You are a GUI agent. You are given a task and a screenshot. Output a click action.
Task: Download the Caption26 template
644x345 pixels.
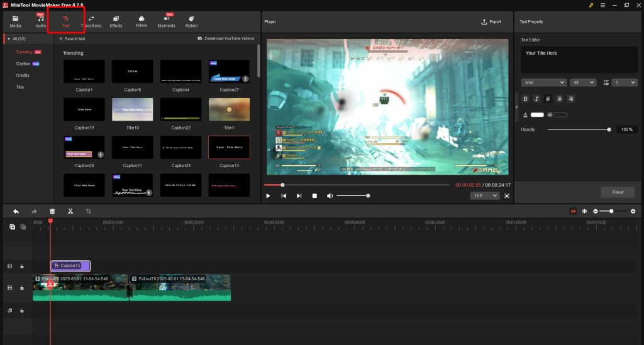[x=100, y=155]
